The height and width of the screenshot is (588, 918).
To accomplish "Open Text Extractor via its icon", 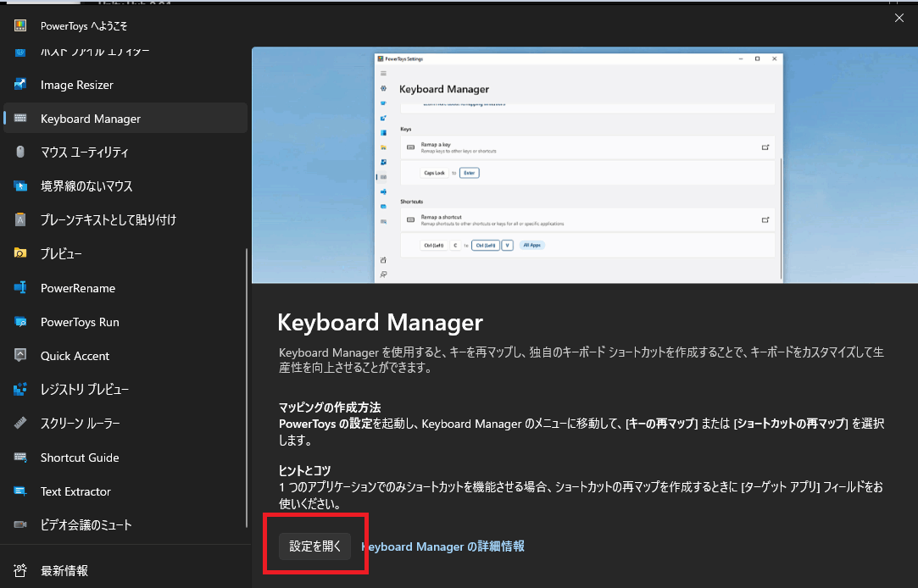I will pos(19,491).
